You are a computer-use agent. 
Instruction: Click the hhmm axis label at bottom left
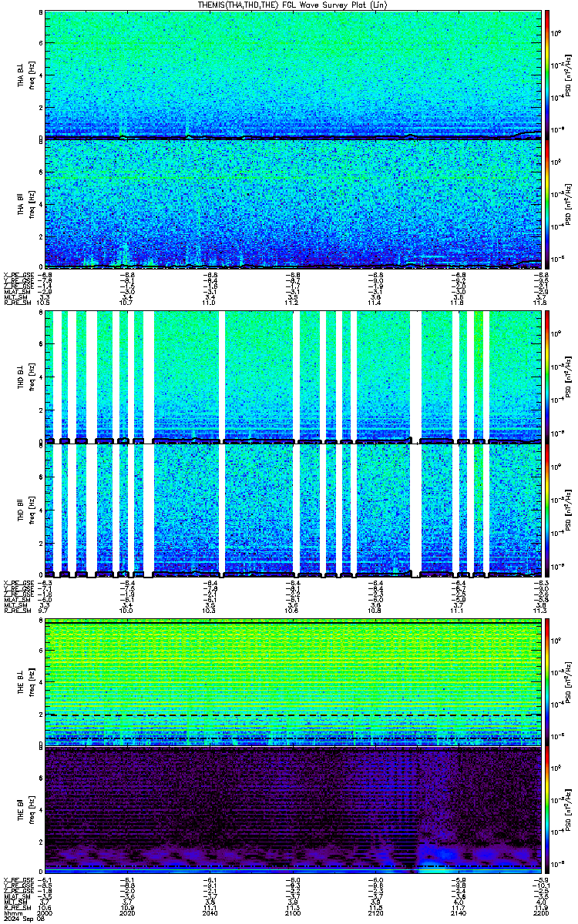[11, 913]
